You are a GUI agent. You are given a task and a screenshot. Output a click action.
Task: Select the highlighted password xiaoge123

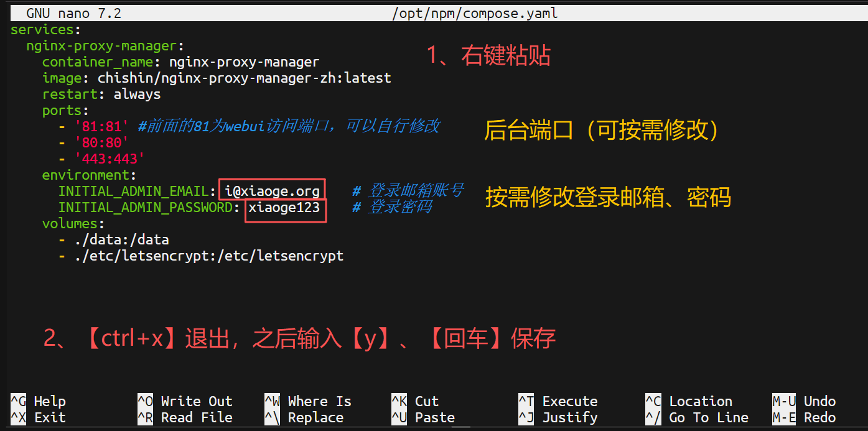[x=284, y=207]
